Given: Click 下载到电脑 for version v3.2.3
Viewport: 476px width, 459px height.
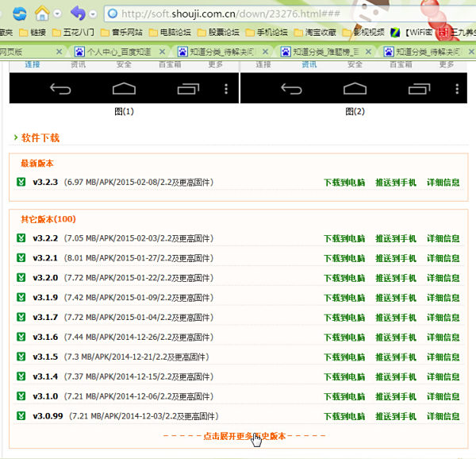Looking at the screenshot, I should click(344, 183).
